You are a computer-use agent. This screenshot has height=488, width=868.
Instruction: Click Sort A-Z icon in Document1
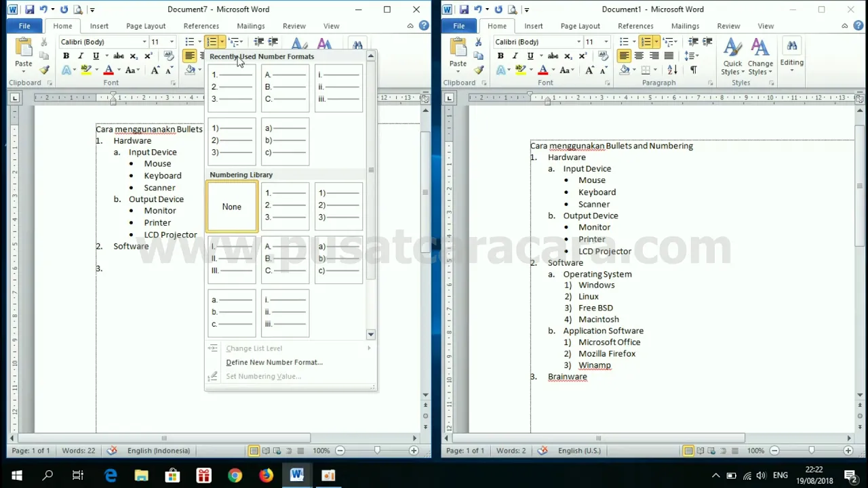tap(673, 70)
